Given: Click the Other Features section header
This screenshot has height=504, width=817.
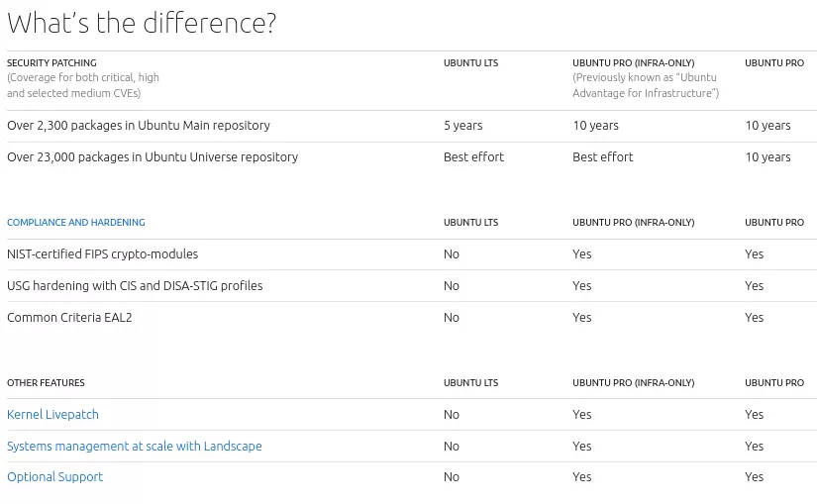Looking at the screenshot, I should click(x=46, y=383).
